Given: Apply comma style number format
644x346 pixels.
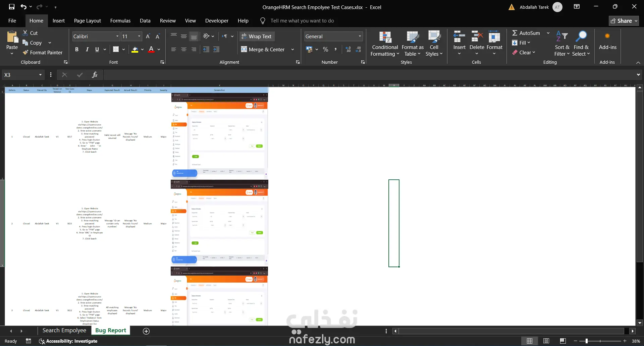Looking at the screenshot, I should [x=335, y=49].
